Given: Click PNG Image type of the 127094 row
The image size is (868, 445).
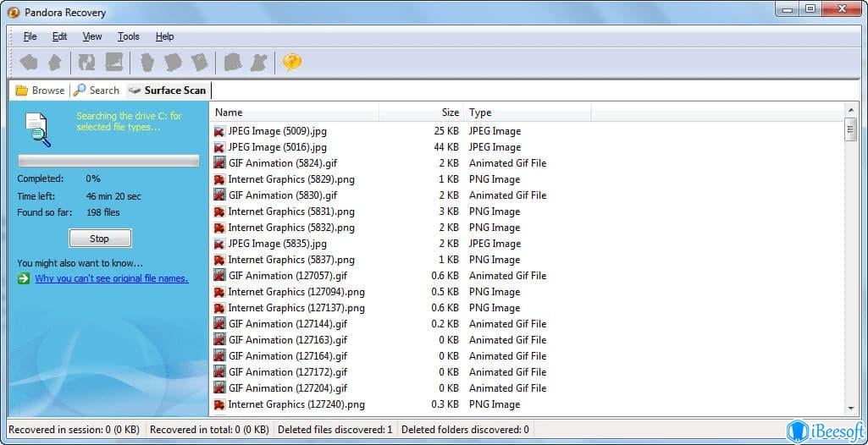Looking at the screenshot, I should (x=495, y=292).
